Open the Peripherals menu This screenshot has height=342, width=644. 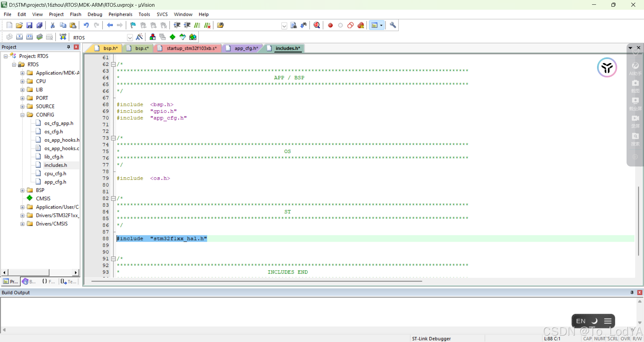[x=120, y=14]
